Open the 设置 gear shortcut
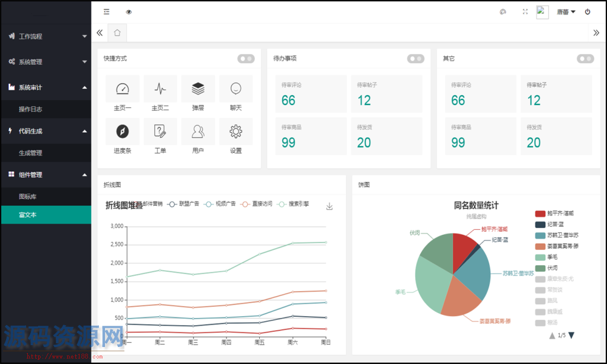 pos(236,136)
